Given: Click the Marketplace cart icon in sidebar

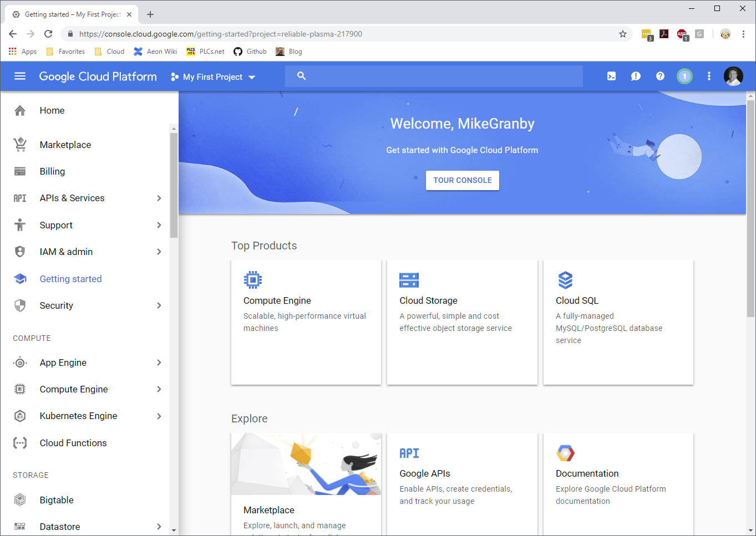Looking at the screenshot, I should pos(20,145).
